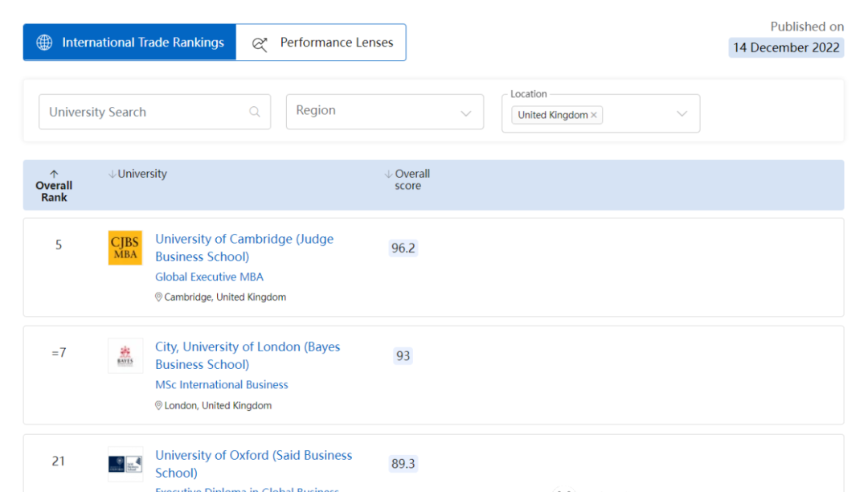The height and width of the screenshot is (492, 868).
Task: Click the Bayes Business School logo thumbnail
Action: 125,356
